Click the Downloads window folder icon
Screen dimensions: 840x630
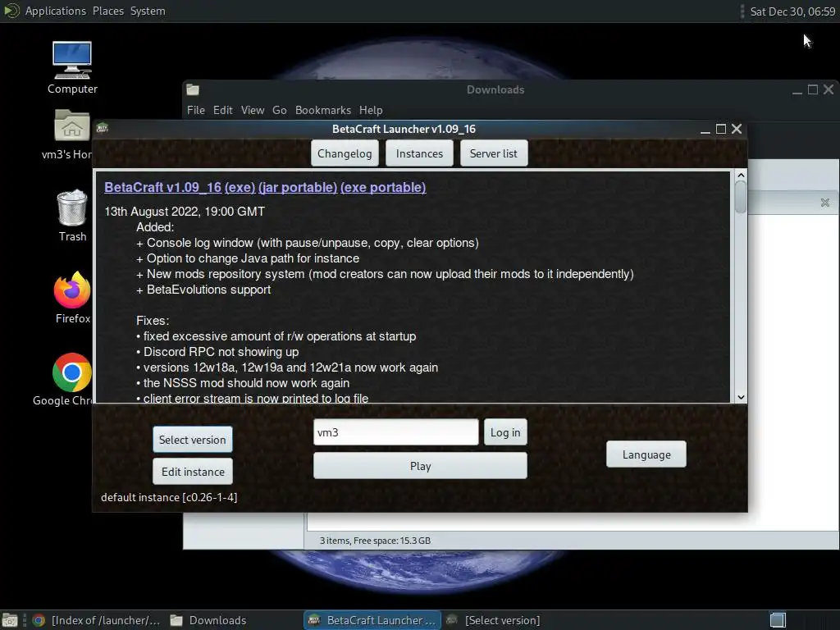[x=193, y=89]
